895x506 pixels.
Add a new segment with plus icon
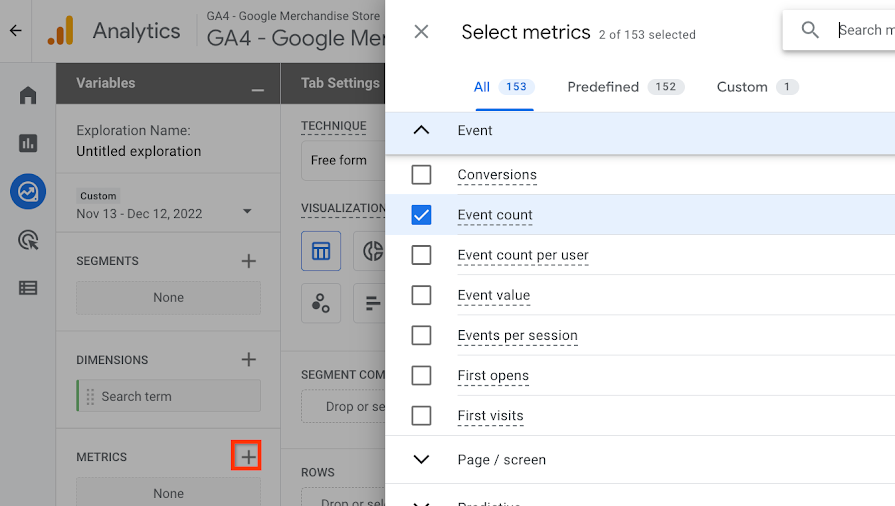(x=248, y=261)
